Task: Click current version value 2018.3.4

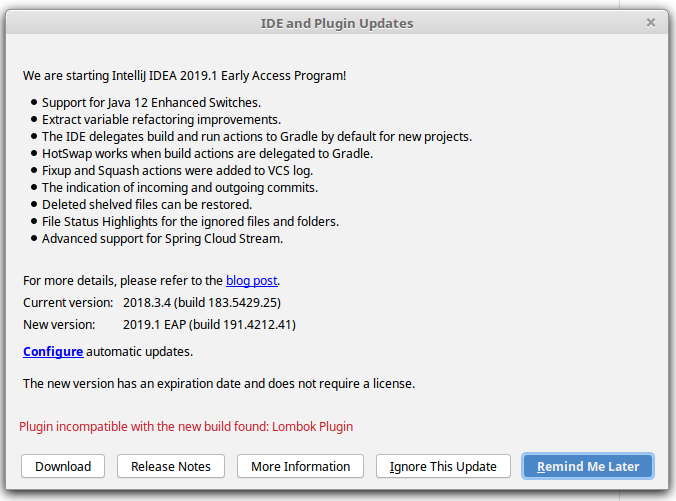Action: coord(202,303)
